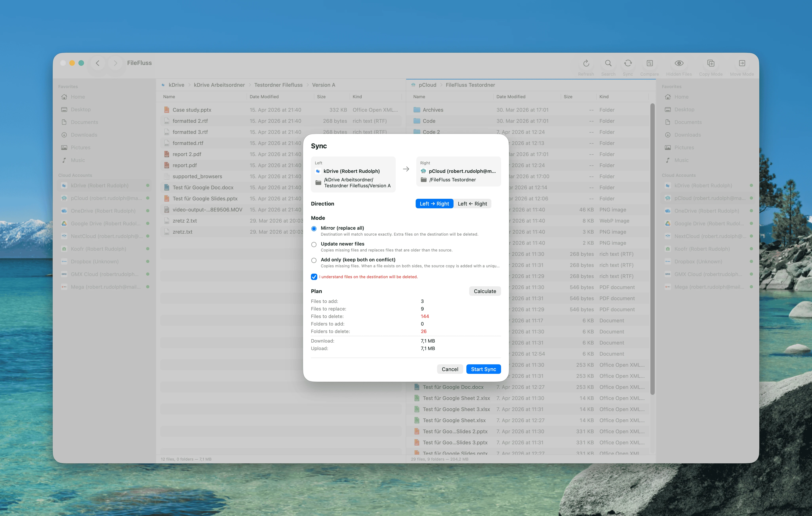Click pCloud breadcrumb in right pane

pyautogui.click(x=427, y=85)
